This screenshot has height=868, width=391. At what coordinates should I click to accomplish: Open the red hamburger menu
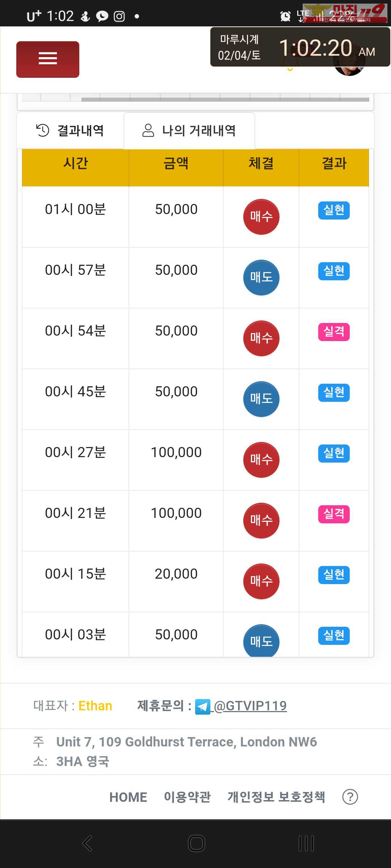click(x=48, y=59)
